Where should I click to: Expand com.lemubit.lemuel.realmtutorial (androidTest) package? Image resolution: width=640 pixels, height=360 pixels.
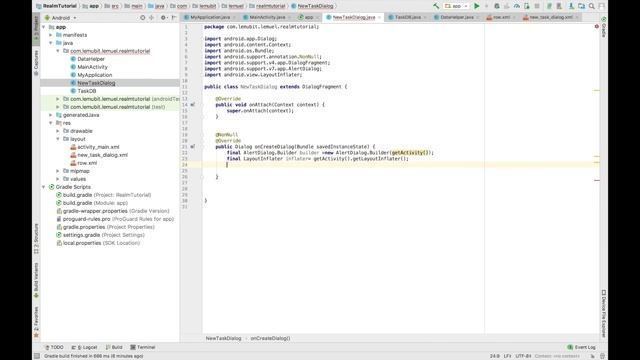click(58, 99)
